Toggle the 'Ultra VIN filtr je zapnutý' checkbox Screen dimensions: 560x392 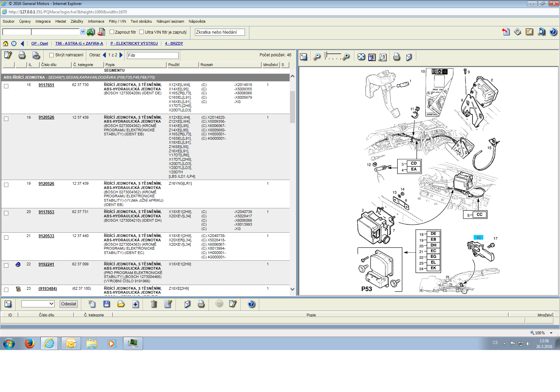click(x=142, y=32)
